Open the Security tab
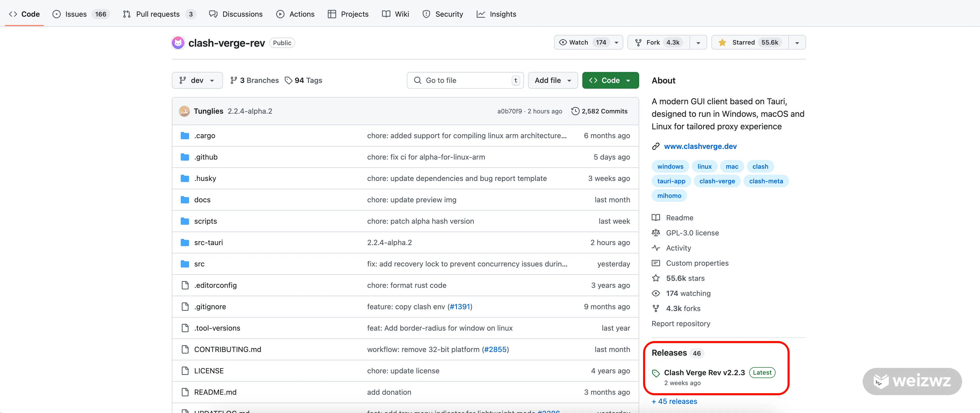Screen dimensions: 980x413 click(x=443, y=14)
